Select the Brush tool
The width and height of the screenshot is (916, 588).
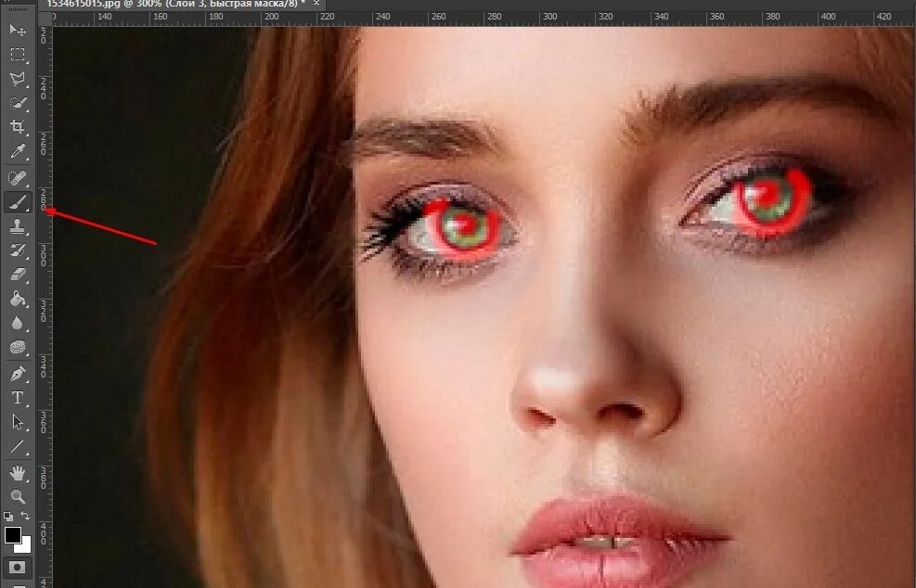click(18, 202)
